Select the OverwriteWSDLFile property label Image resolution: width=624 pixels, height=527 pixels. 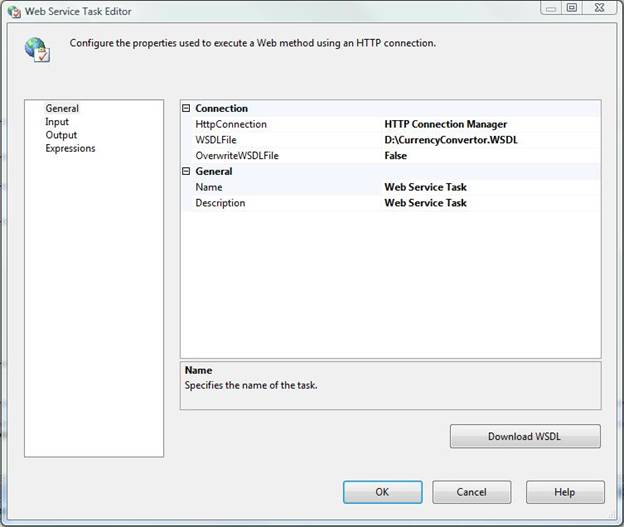237,156
